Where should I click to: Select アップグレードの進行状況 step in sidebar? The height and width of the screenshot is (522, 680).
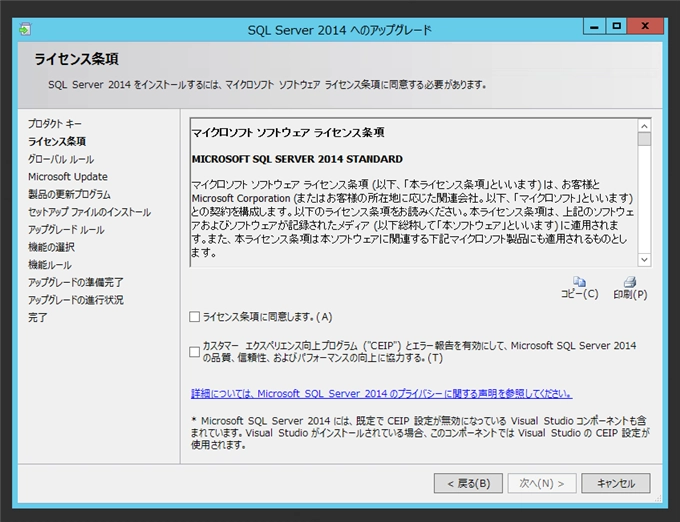(x=76, y=300)
